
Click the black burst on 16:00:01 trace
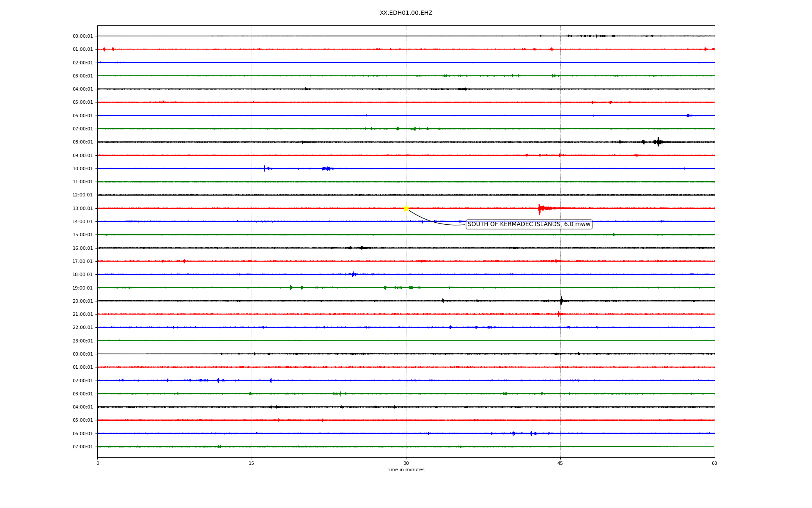click(x=361, y=248)
